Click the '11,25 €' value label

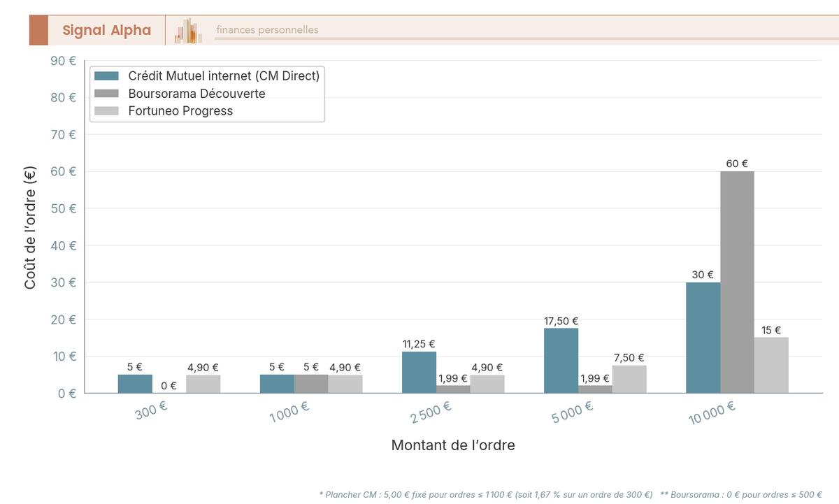pyautogui.click(x=419, y=344)
